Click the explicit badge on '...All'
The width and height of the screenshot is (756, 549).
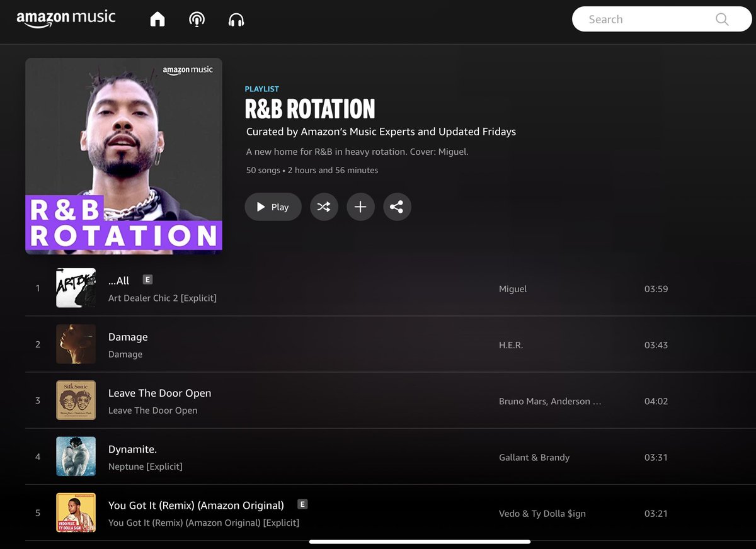pyautogui.click(x=148, y=280)
